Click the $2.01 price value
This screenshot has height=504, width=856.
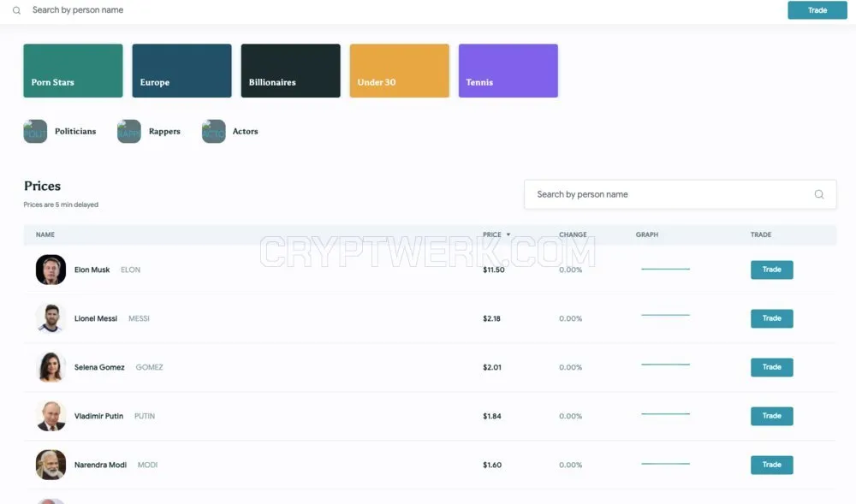[492, 368]
